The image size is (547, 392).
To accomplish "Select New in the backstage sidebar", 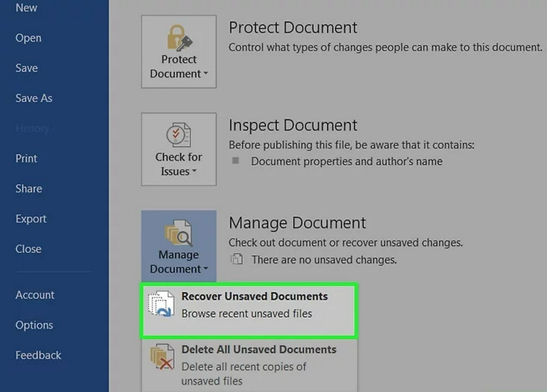I will pos(27,8).
